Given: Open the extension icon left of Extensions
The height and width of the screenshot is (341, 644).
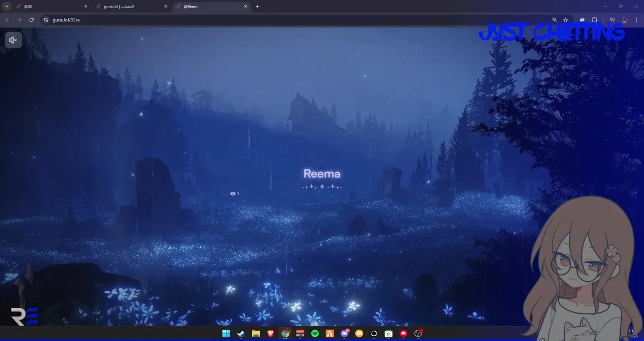Looking at the screenshot, I should [582, 20].
